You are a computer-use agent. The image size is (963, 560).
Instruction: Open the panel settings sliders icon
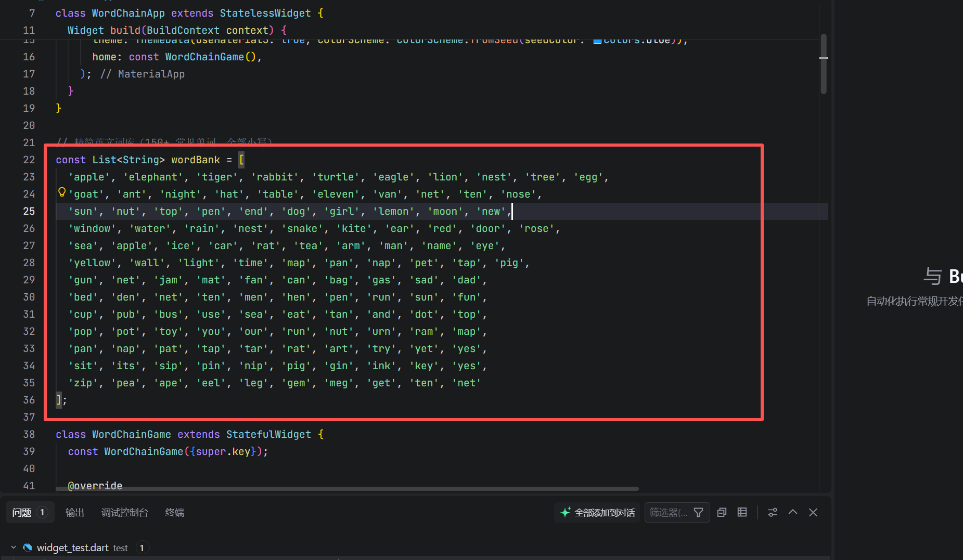tap(773, 513)
